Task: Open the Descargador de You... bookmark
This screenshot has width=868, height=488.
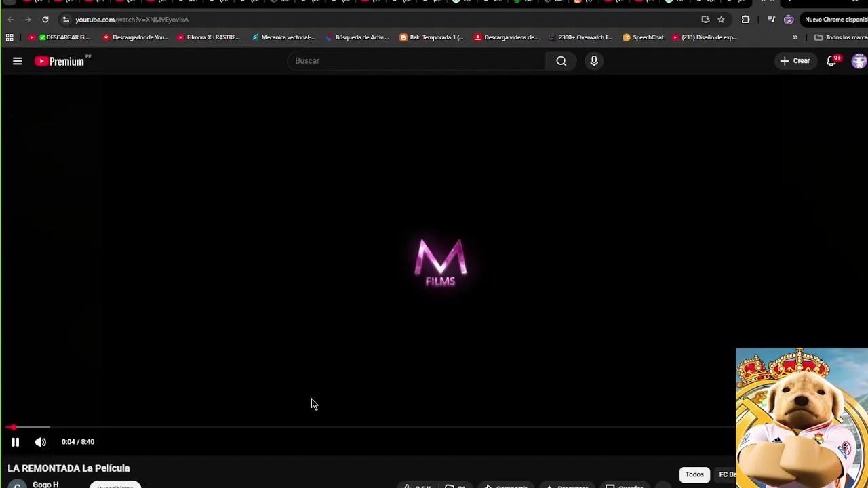Action: pyautogui.click(x=136, y=37)
